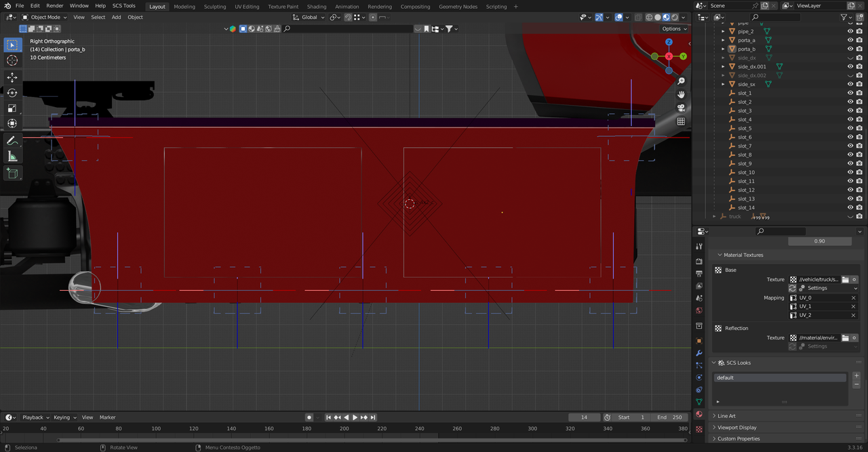Open the File menu
Screen dimensions: 868x452
[20, 5]
